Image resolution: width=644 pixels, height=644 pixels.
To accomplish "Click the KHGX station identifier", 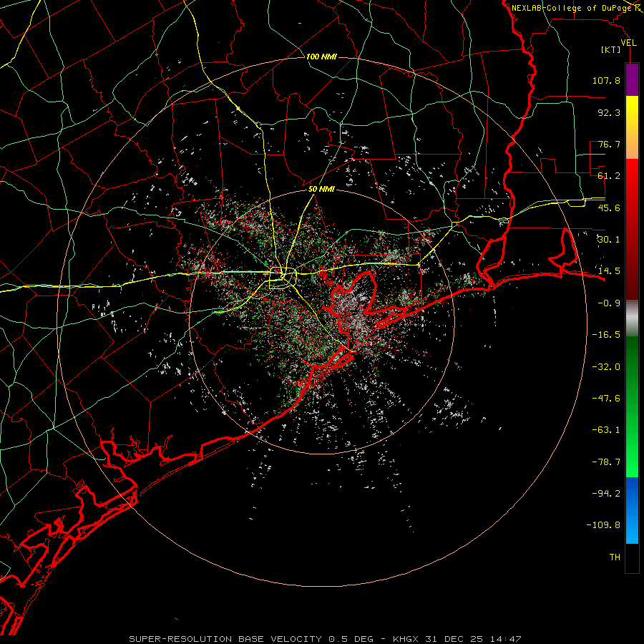I will coord(406,639).
